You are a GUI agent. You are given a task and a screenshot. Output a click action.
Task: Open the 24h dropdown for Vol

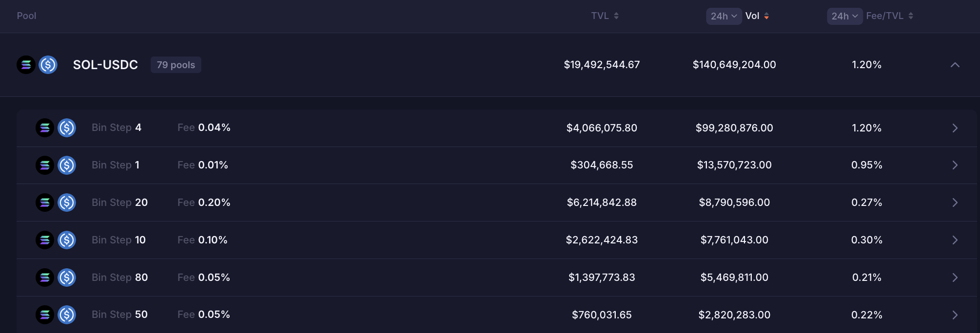pyautogui.click(x=724, y=16)
